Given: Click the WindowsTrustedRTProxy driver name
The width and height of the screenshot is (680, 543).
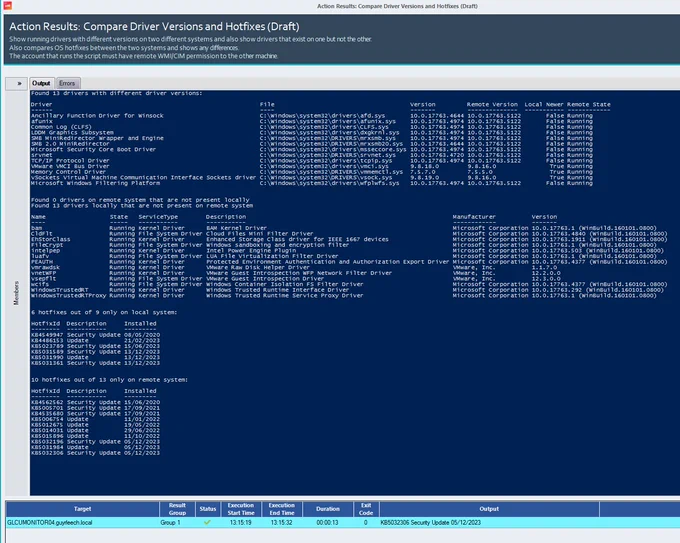Looking at the screenshot, I should click(x=69, y=296).
